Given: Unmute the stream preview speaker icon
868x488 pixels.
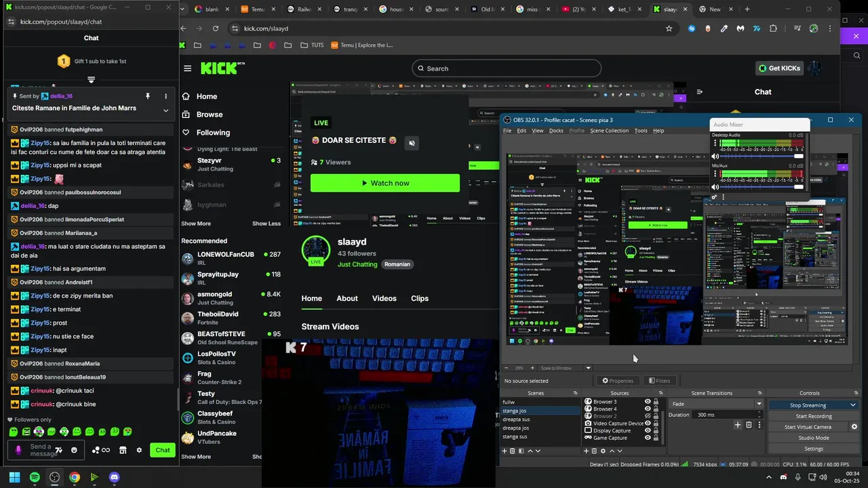Looking at the screenshot, I should coord(411,143).
